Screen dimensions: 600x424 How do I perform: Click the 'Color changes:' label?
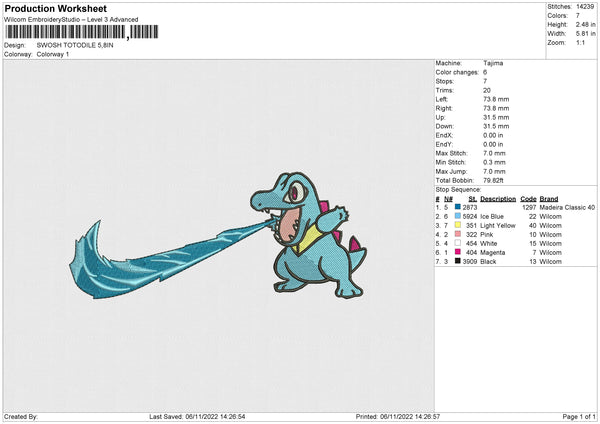click(457, 72)
